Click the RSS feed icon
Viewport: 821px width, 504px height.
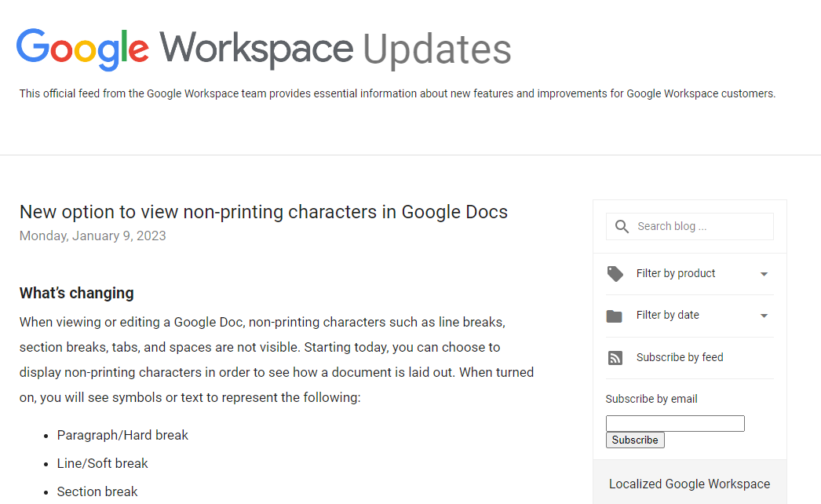615,357
